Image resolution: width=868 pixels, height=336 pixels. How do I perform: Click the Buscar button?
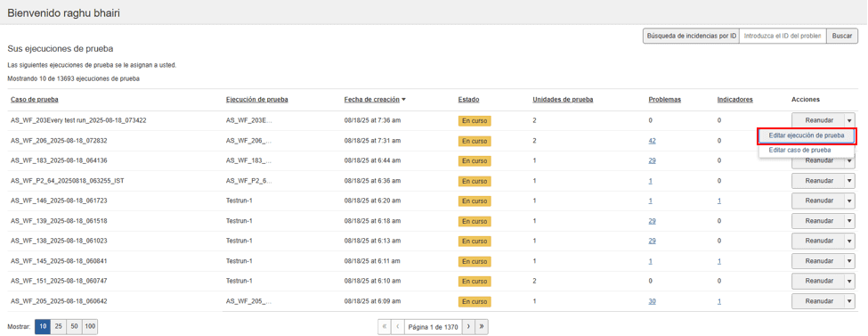click(x=842, y=36)
